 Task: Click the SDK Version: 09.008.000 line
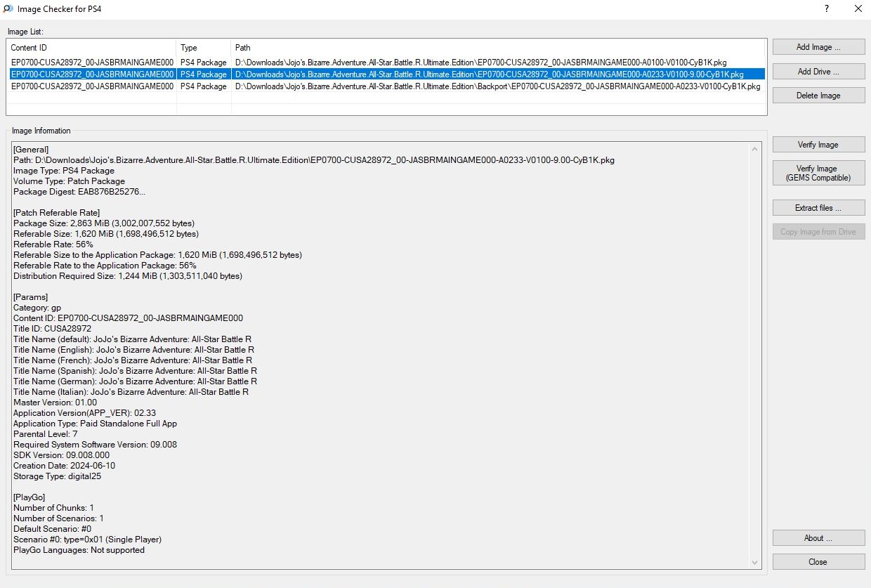pos(61,455)
